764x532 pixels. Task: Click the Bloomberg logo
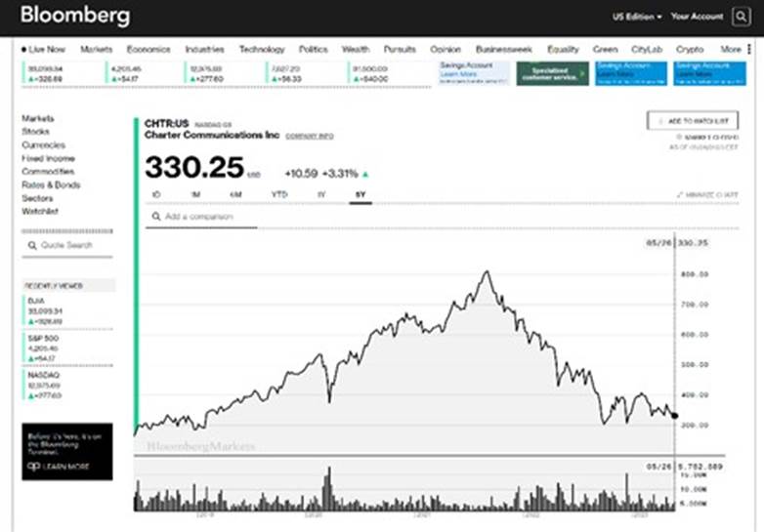pyautogui.click(x=74, y=17)
